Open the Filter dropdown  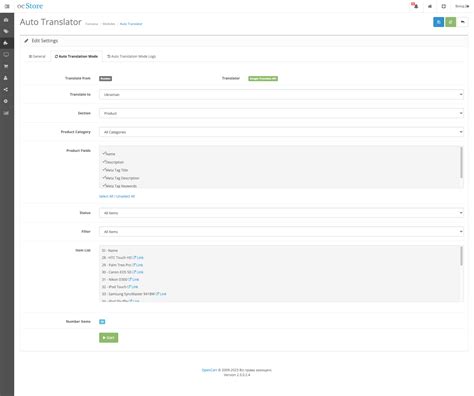coord(281,231)
